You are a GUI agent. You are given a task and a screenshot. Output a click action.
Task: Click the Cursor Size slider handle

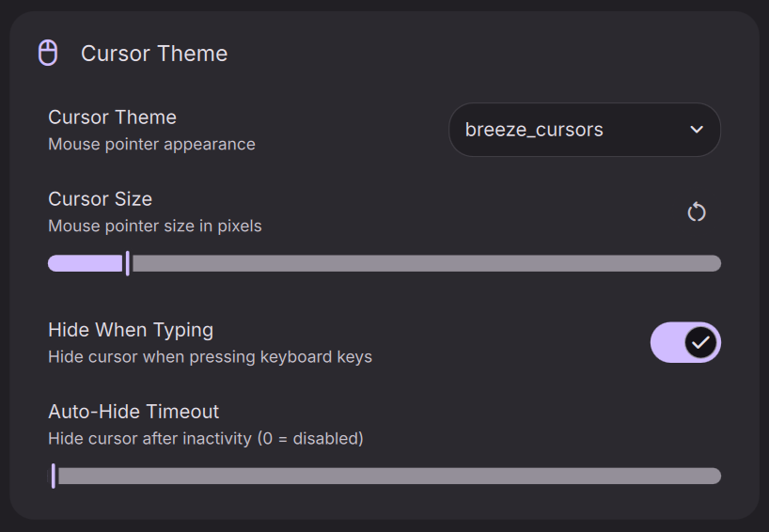(x=128, y=263)
